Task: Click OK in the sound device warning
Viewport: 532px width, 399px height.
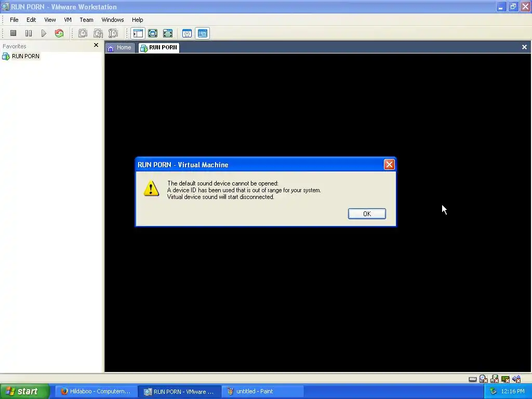Action: click(x=367, y=214)
